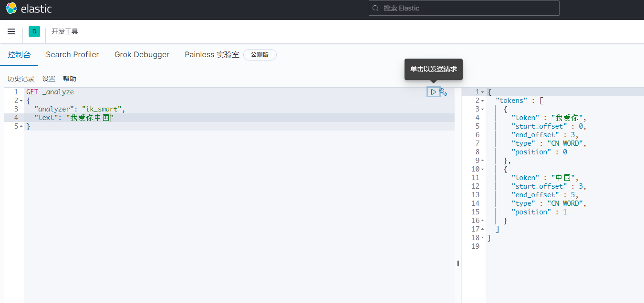Click the "analyzer" key in the editor
This screenshot has height=303, width=644.
53,109
